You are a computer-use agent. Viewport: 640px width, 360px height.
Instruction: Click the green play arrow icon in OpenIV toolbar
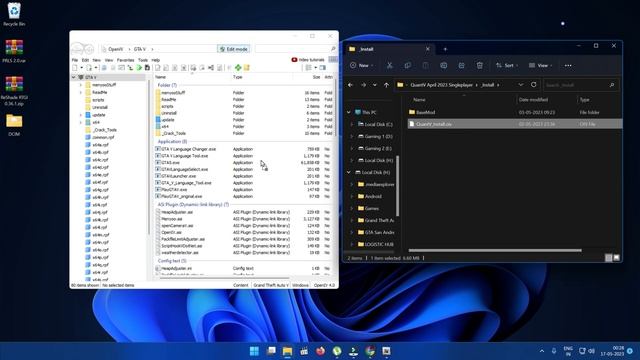pos(139,68)
